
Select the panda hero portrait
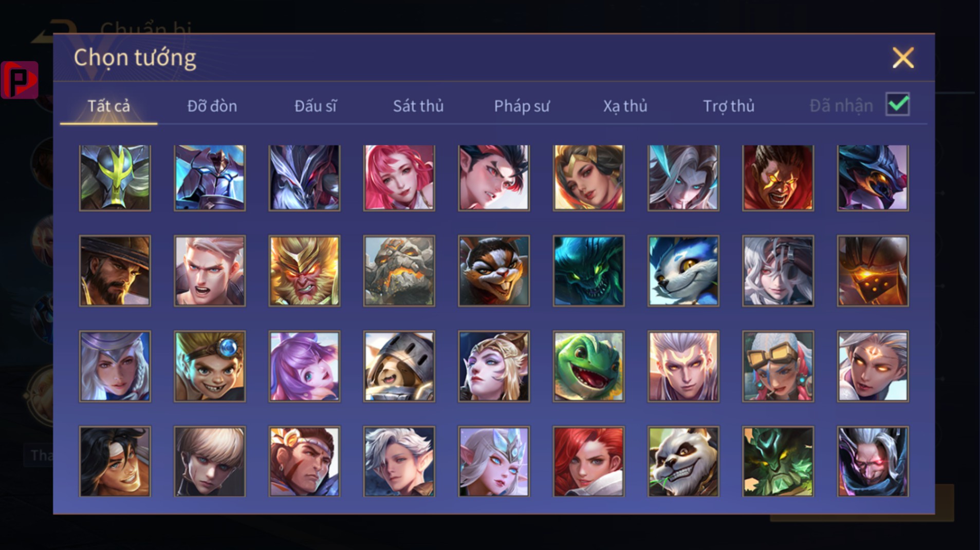click(x=683, y=462)
